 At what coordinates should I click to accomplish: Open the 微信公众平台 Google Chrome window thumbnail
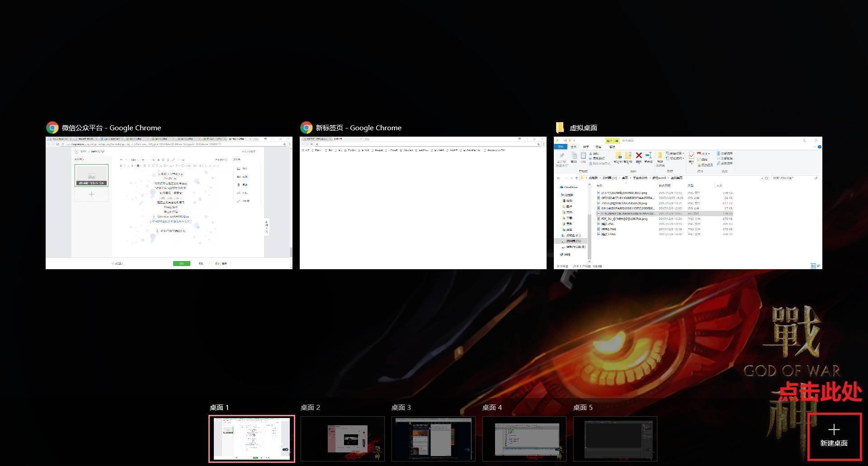pos(169,203)
